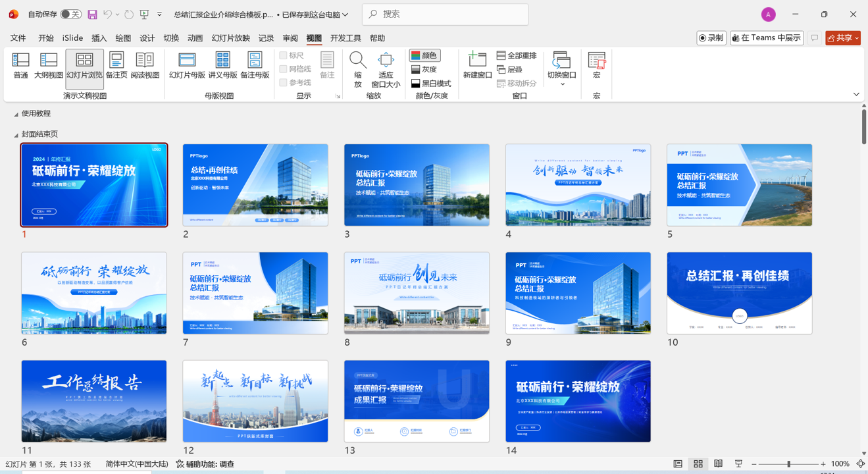The width and height of the screenshot is (868, 474).
Task: Select Color (颜色) mode
Action: (x=424, y=55)
